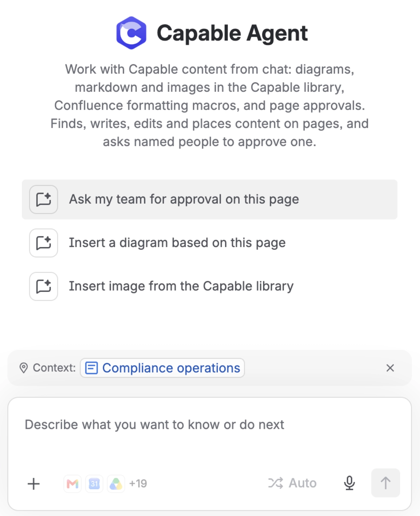This screenshot has height=516, width=420.
Task: Click the Context location pin icon
Action: coord(23,368)
